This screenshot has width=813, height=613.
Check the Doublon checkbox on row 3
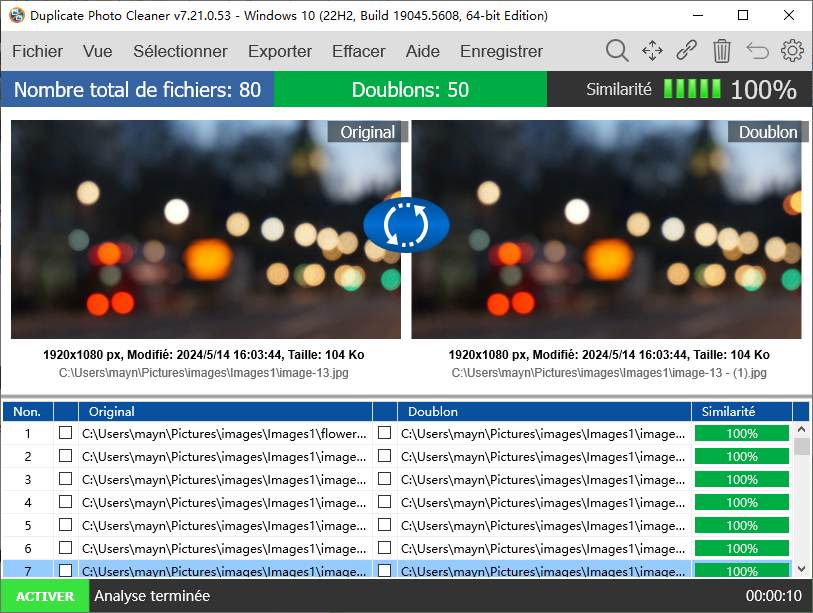pyautogui.click(x=384, y=480)
